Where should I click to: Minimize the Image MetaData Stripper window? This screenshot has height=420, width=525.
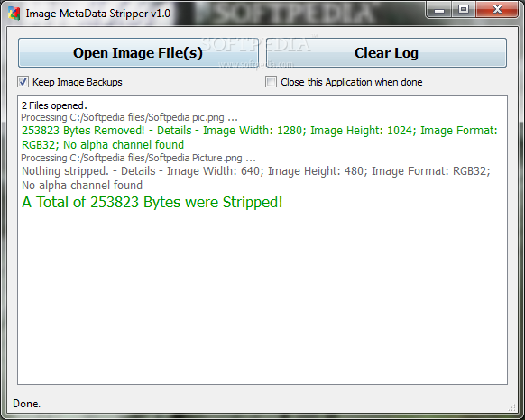tap(439, 10)
